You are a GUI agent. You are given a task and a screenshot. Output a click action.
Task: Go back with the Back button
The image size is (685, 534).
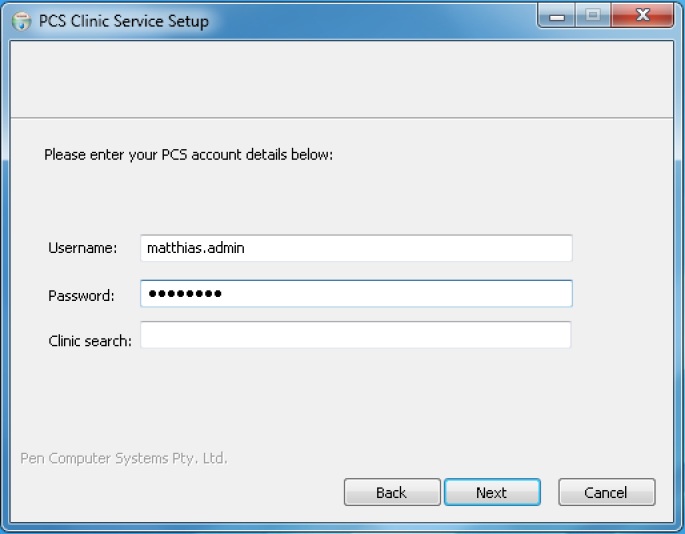coord(392,492)
